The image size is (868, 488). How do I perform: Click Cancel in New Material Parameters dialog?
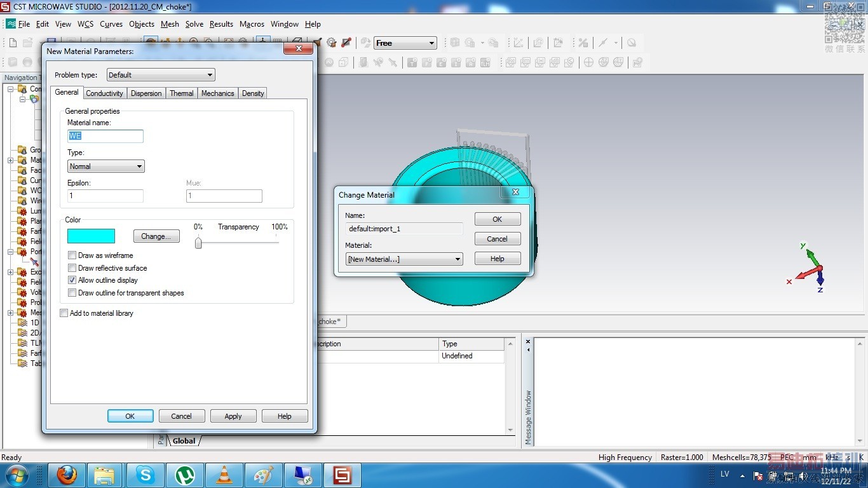point(181,416)
